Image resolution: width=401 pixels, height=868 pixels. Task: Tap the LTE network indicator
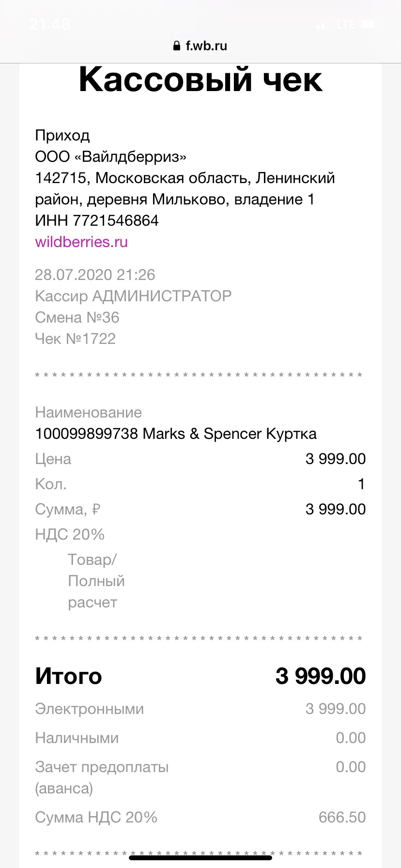346,24
